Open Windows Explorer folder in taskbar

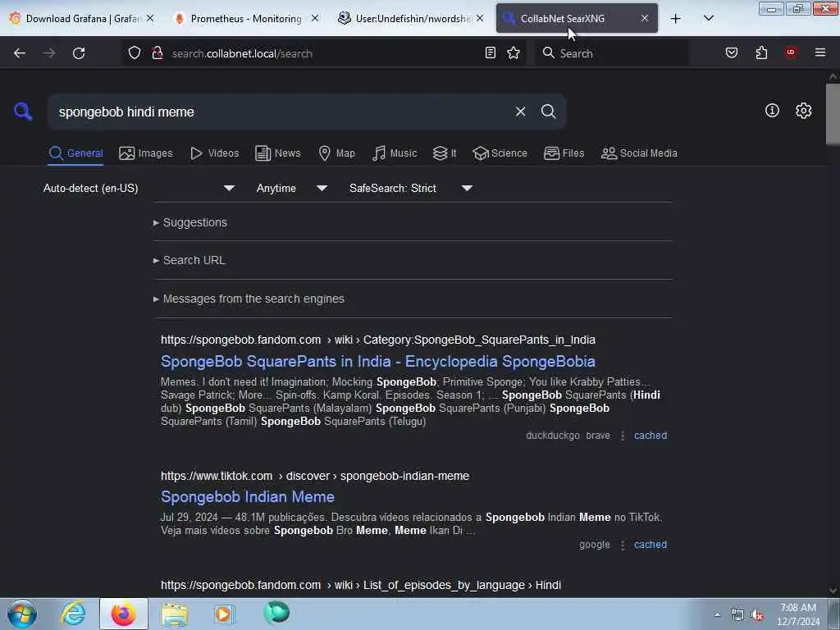tap(174, 614)
